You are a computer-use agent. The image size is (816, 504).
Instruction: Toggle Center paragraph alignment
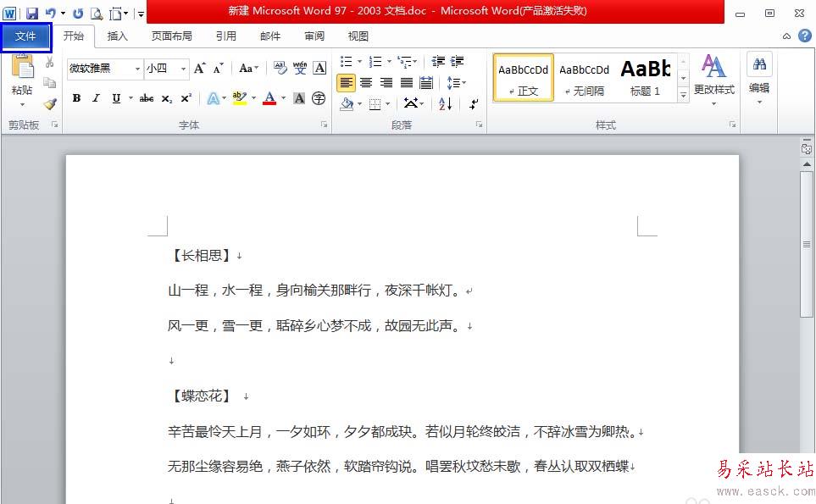tap(366, 83)
